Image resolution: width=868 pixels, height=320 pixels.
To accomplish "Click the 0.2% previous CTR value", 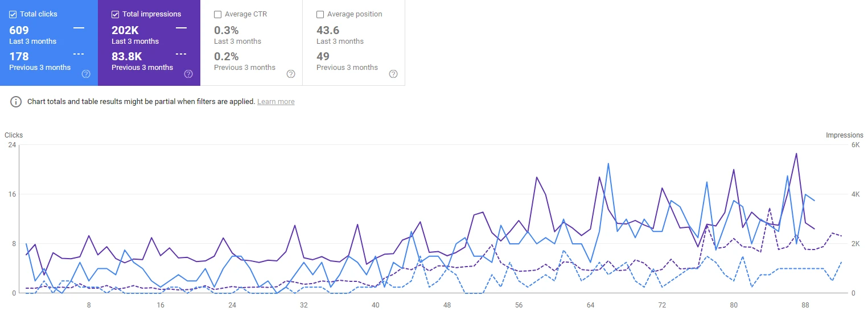I will click(x=227, y=56).
